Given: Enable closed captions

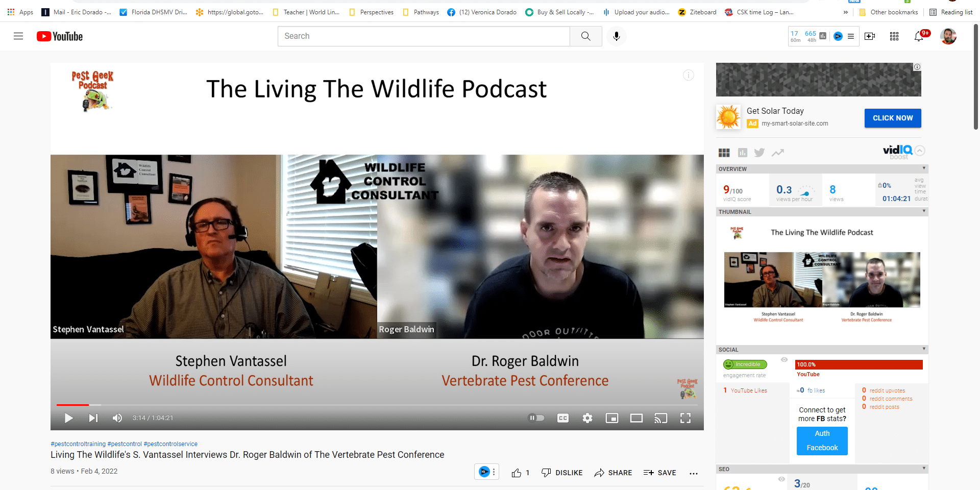Looking at the screenshot, I should [x=563, y=418].
